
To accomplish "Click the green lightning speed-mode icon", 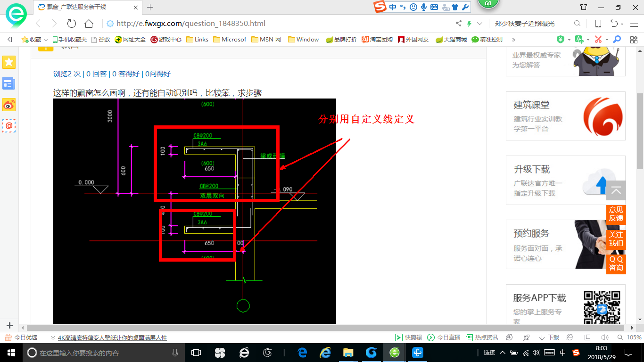I will click(x=470, y=24).
